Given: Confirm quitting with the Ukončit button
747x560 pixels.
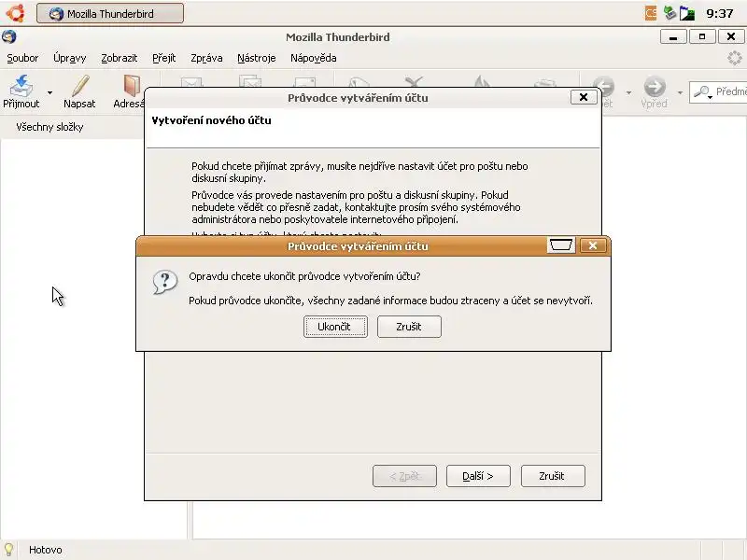Looking at the screenshot, I should 335,327.
